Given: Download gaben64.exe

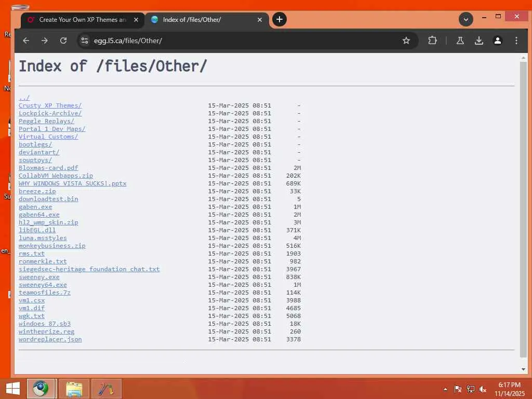Looking at the screenshot, I should pyautogui.click(x=39, y=215).
